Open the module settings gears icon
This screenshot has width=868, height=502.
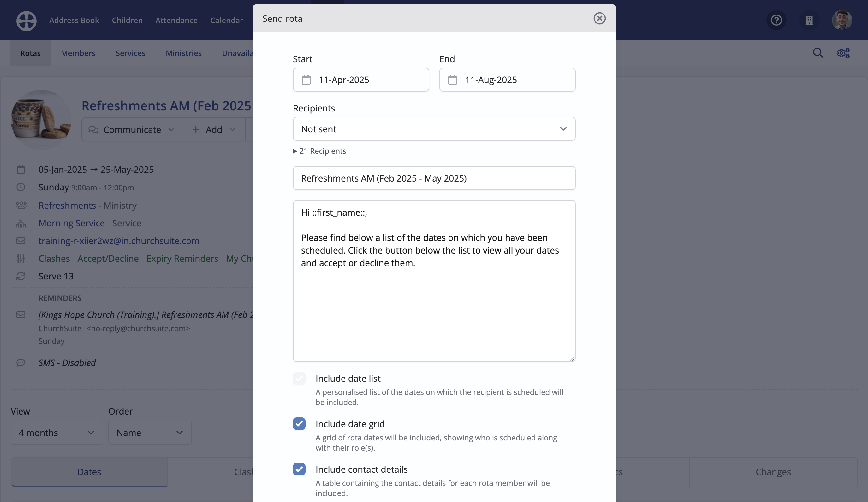(x=843, y=53)
